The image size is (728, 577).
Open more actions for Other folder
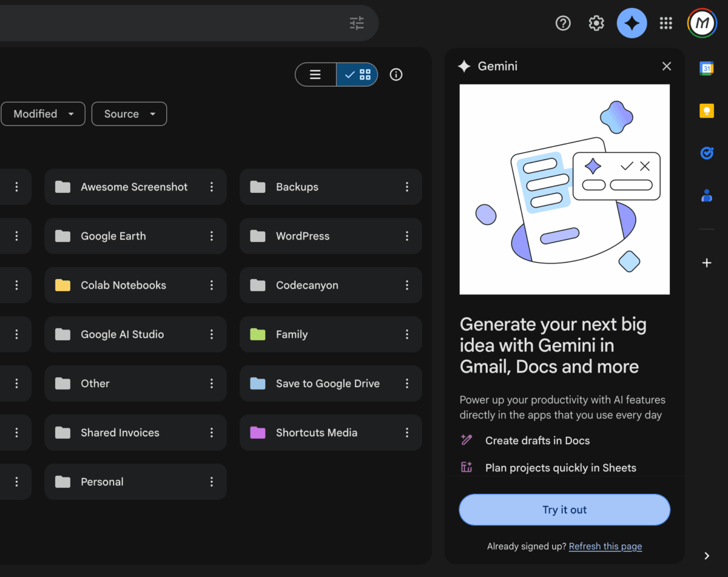[212, 383]
